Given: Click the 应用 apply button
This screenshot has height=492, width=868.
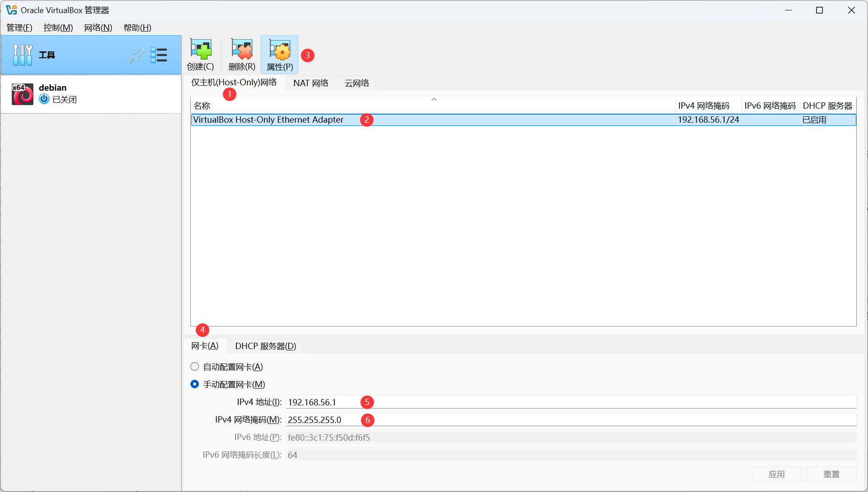Looking at the screenshot, I should 776,474.
